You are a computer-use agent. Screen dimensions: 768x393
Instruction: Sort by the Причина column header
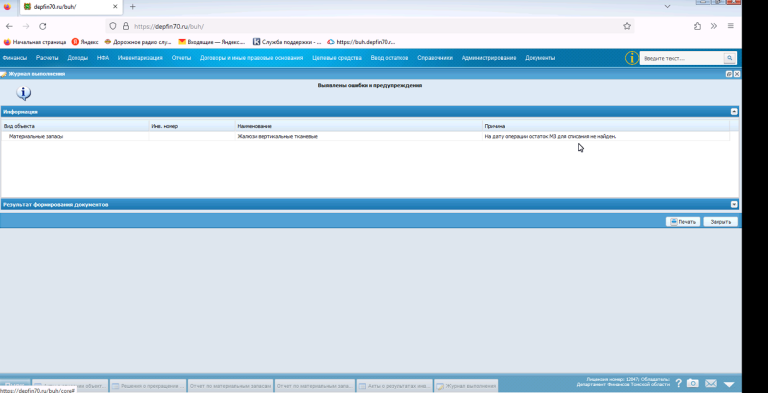tap(606, 126)
